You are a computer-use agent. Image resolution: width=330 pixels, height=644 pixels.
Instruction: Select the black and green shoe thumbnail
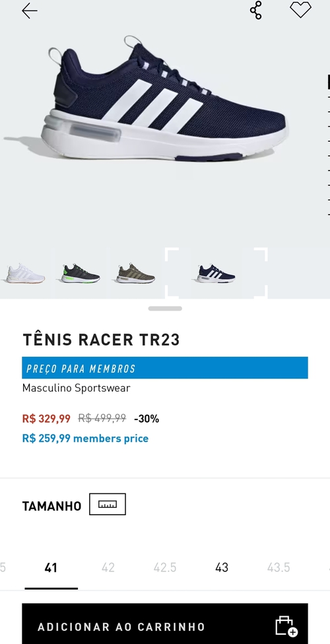click(81, 273)
